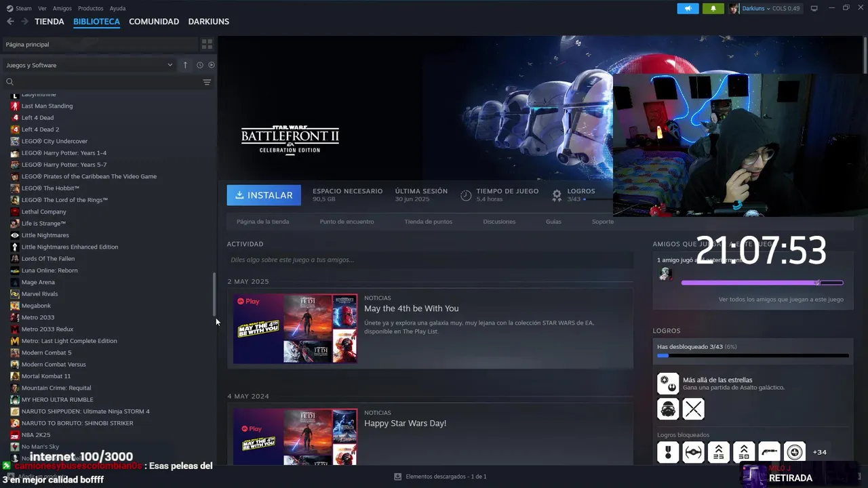Image resolution: width=868 pixels, height=488 pixels.
Task: Select NBA 2K25 game icon
Action: click(x=15, y=434)
